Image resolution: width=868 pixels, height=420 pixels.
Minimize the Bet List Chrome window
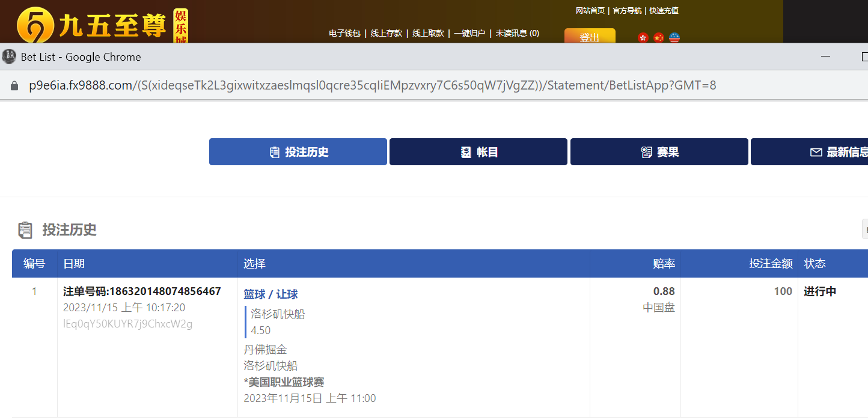tap(825, 57)
